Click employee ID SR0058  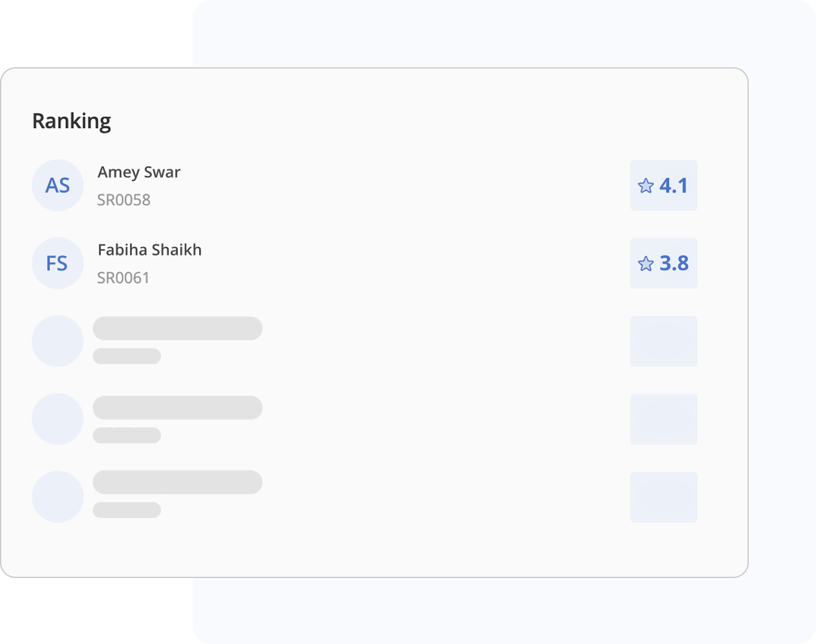click(x=123, y=200)
